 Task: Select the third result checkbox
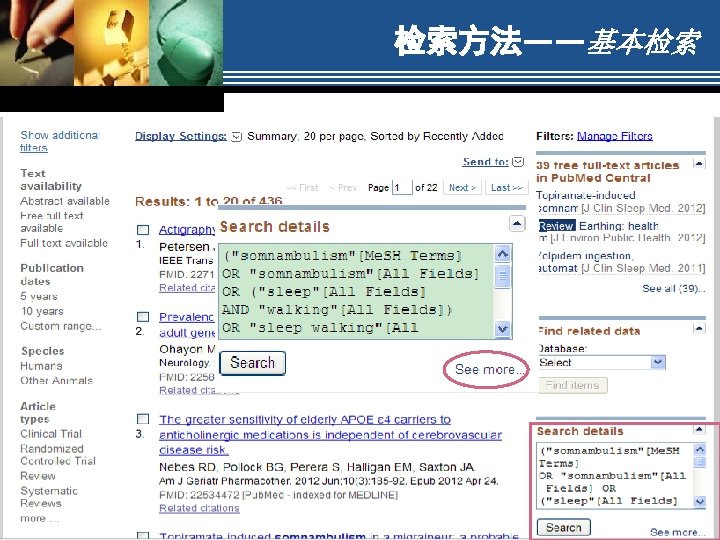point(143,419)
